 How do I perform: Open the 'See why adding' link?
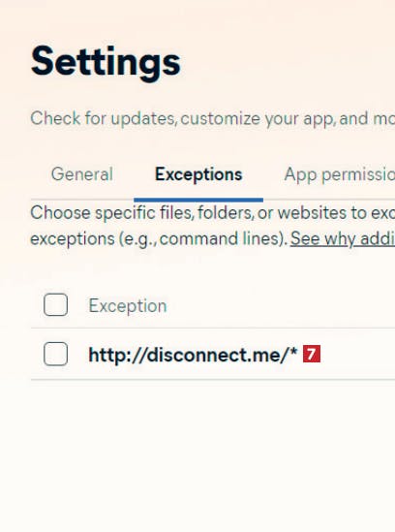(343, 238)
